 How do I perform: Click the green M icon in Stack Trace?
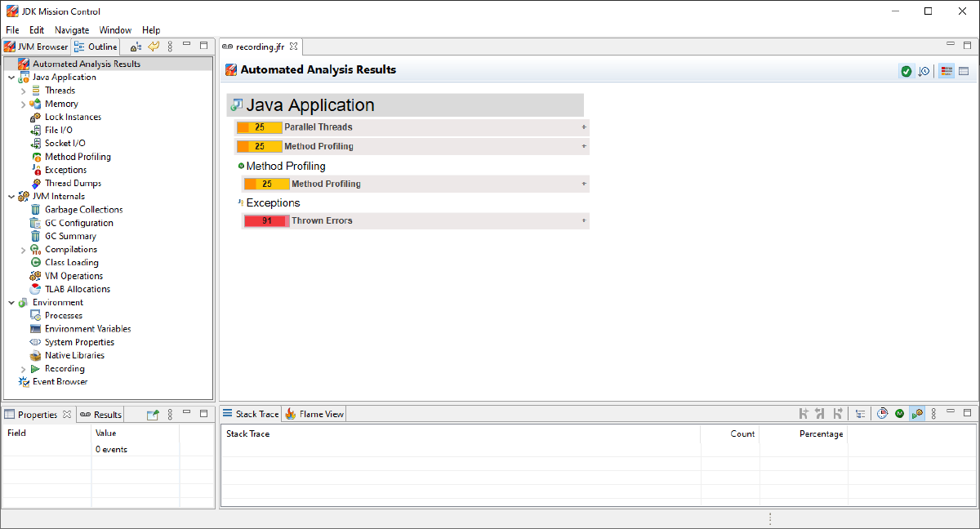pos(899,414)
